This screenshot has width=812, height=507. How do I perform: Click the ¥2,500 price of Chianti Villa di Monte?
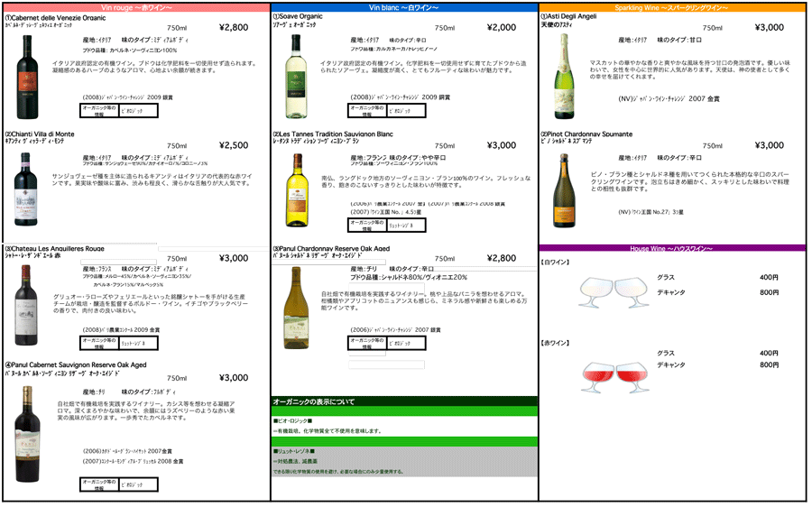234,145
